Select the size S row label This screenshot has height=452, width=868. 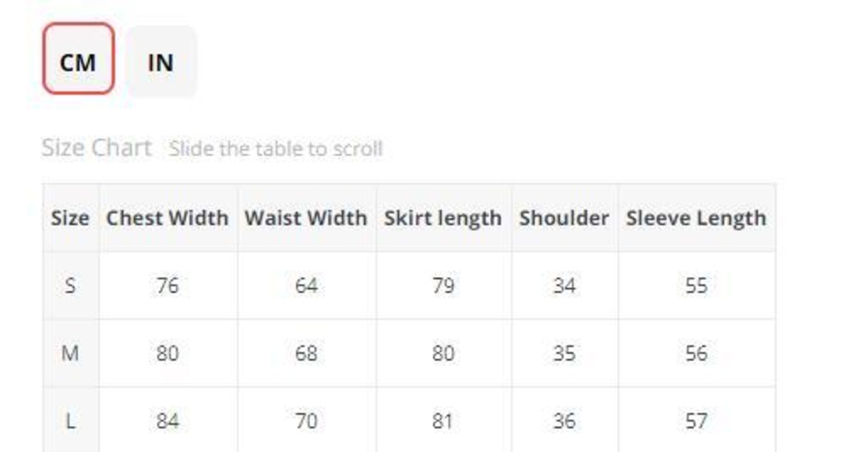point(70,285)
